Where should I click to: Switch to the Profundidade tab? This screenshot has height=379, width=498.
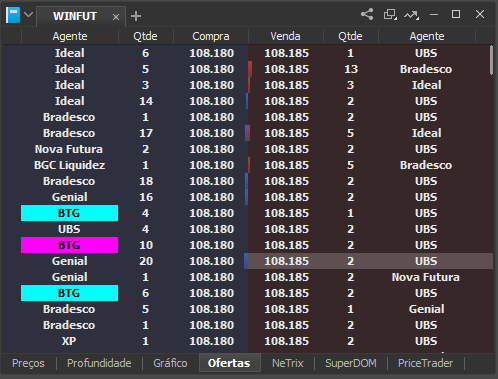click(99, 363)
